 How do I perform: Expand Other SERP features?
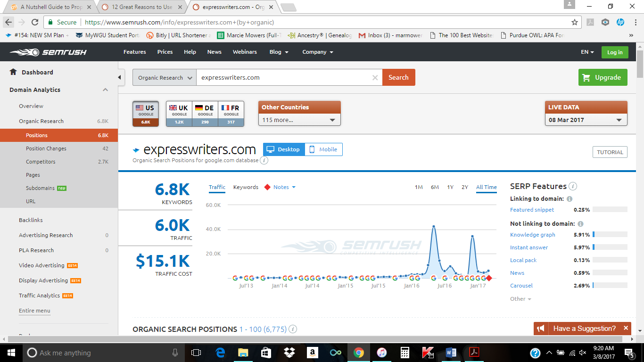pos(520,299)
